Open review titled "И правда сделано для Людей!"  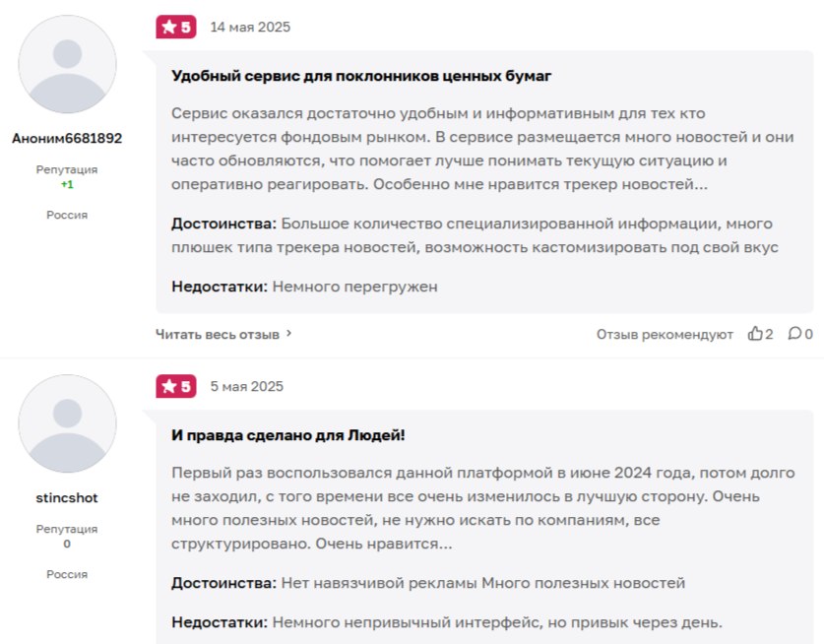coord(288,434)
